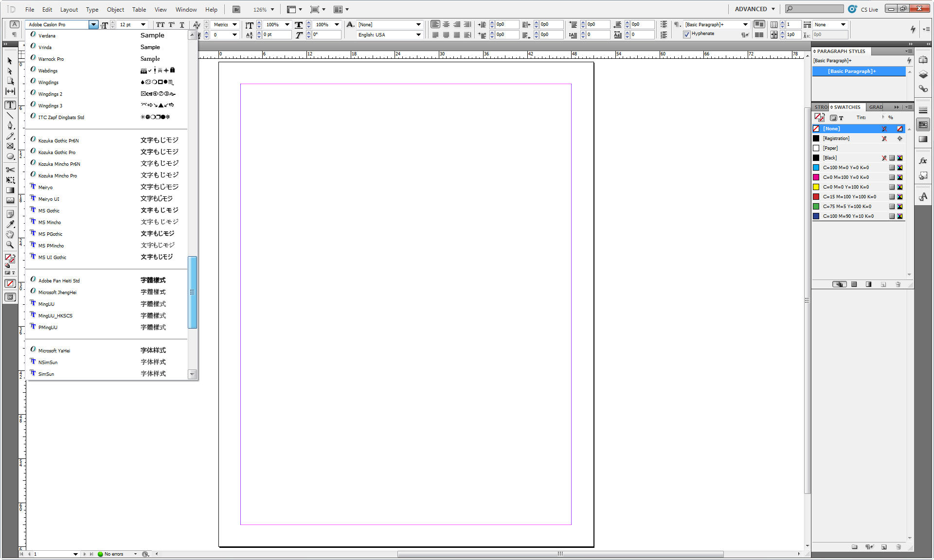Image resolution: width=934 pixels, height=560 pixels.
Task: Select the [Paper] swatch
Action: click(858, 148)
